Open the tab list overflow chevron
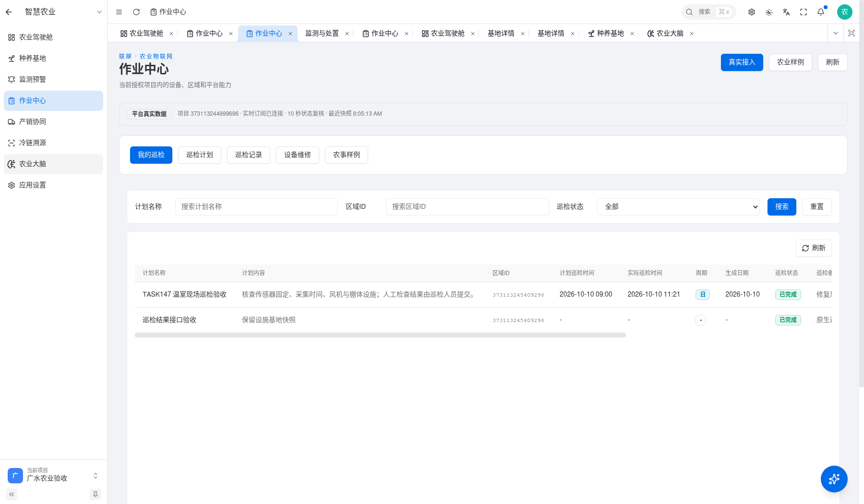864x504 pixels. pyautogui.click(x=836, y=33)
